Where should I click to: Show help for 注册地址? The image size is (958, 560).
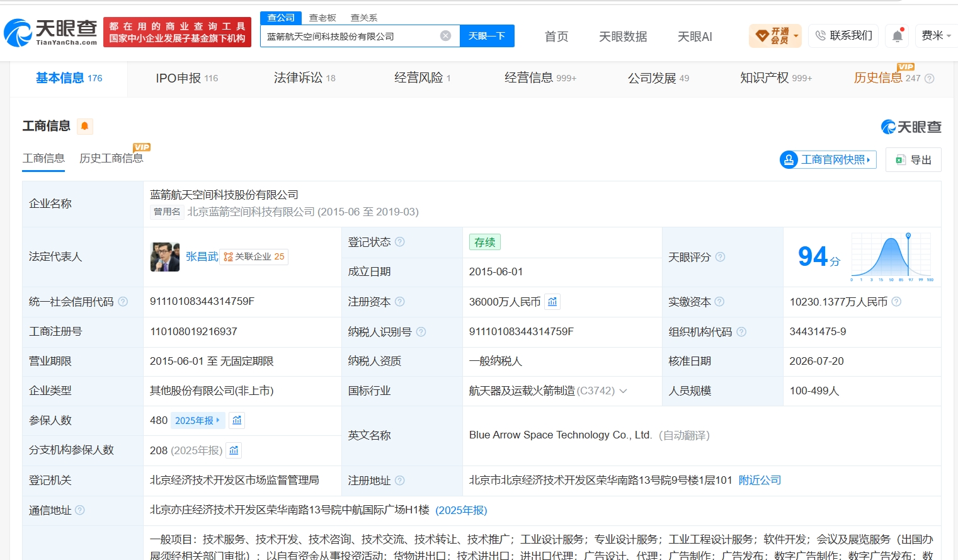[x=399, y=481]
